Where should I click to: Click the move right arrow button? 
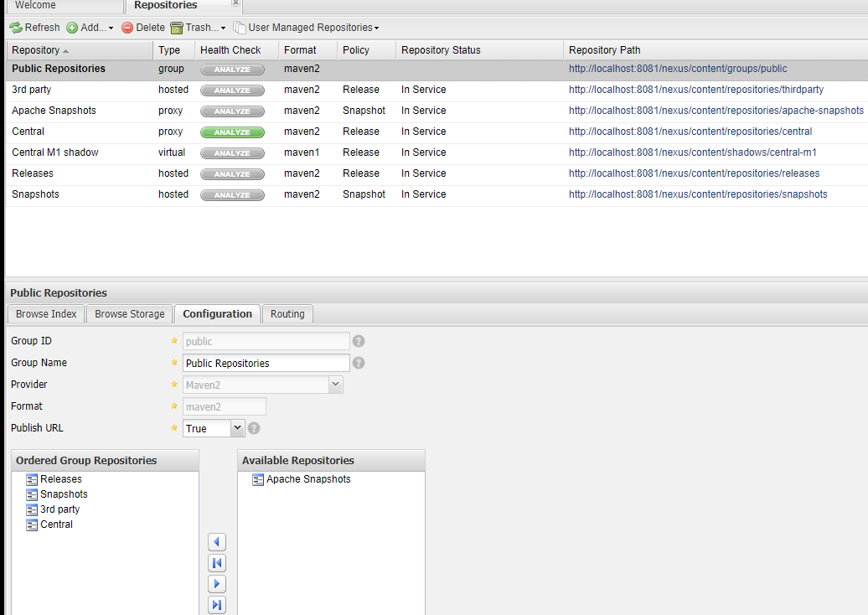point(217,584)
